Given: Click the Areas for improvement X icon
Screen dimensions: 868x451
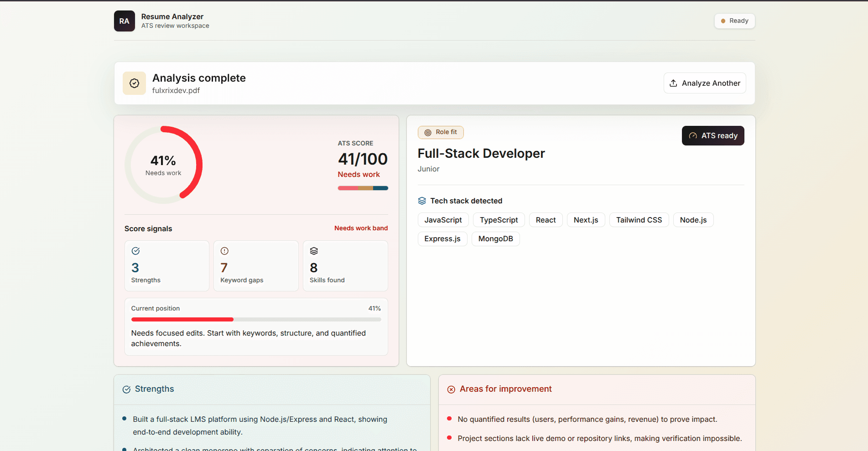Looking at the screenshot, I should coord(451,389).
